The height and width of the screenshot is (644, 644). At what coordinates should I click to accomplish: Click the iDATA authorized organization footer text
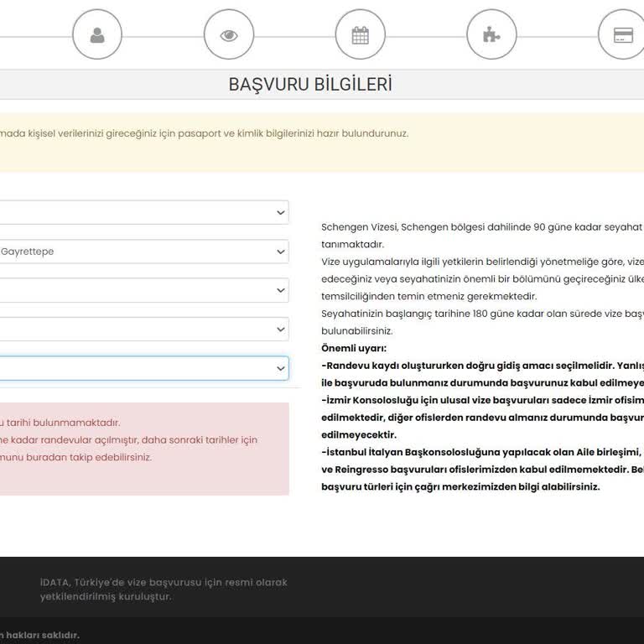click(x=164, y=589)
